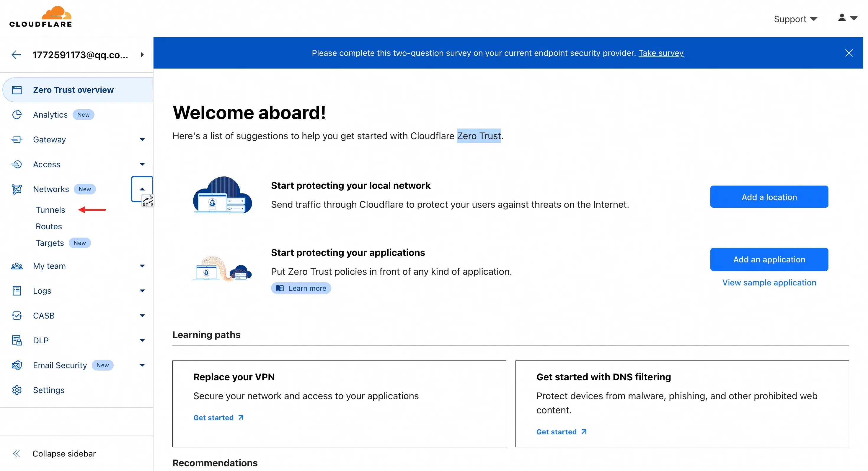The width and height of the screenshot is (868, 471).
Task: Expand the Logs menu arrow
Action: [x=142, y=291]
